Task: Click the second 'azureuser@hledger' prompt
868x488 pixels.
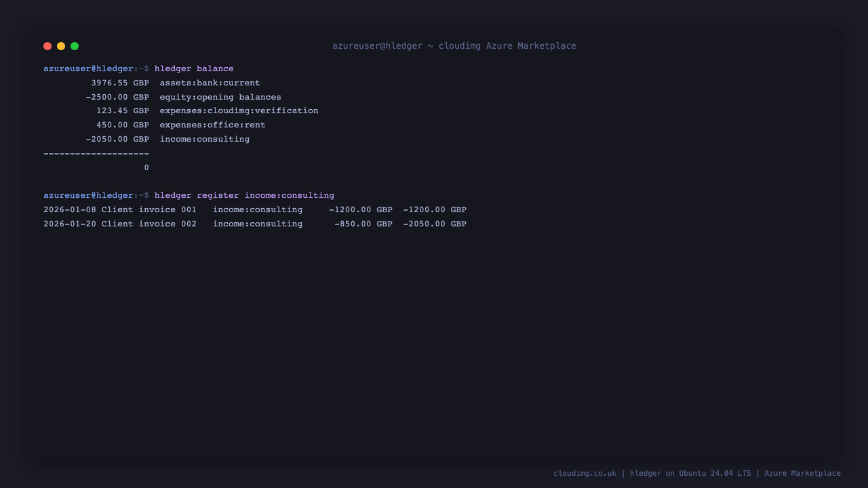Action: coord(88,195)
